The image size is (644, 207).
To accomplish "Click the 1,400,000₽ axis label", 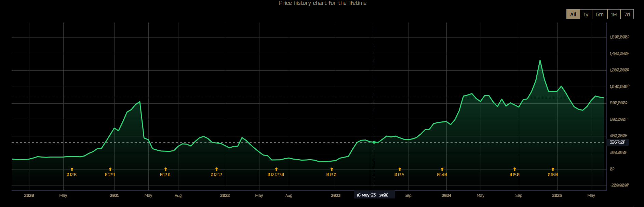I will coord(619,54).
